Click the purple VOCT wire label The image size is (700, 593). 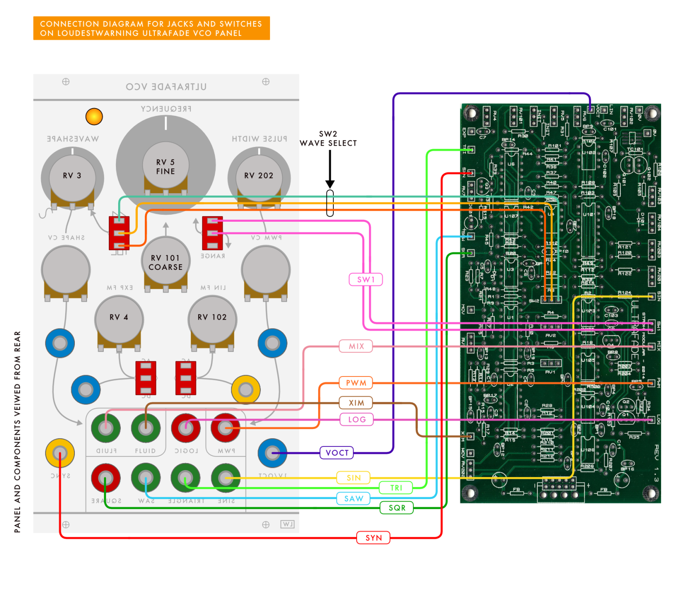pos(337,453)
